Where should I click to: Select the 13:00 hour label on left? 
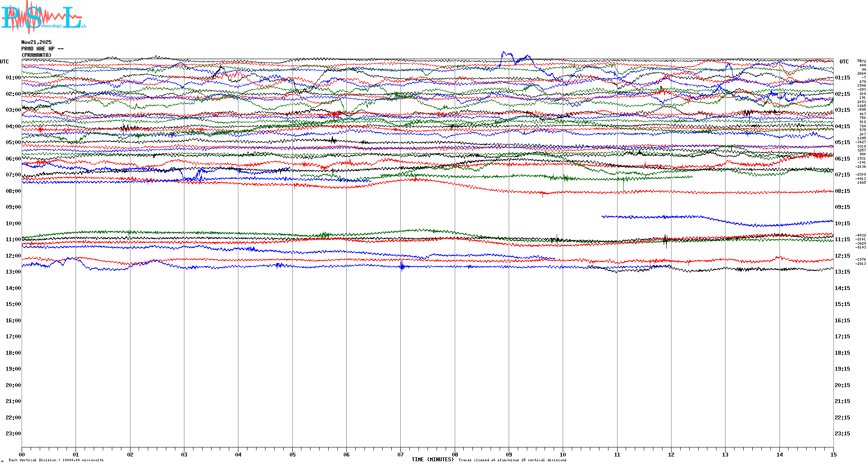[13, 272]
